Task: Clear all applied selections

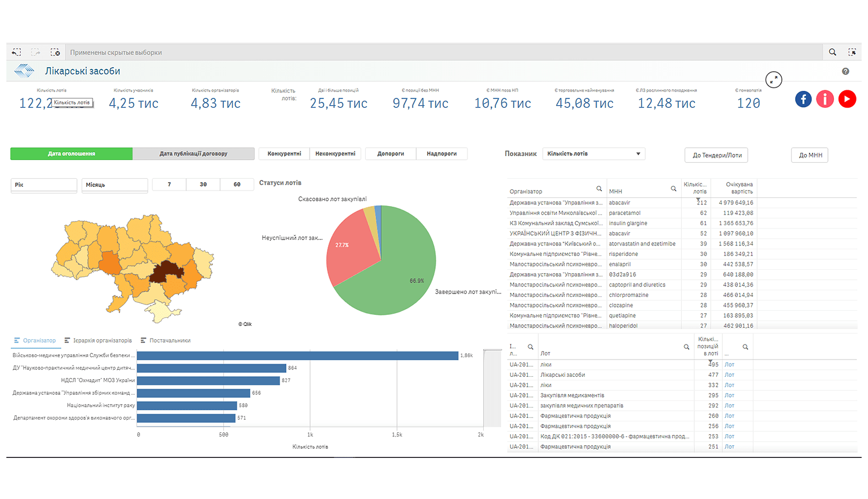Action: click(x=56, y=52)
